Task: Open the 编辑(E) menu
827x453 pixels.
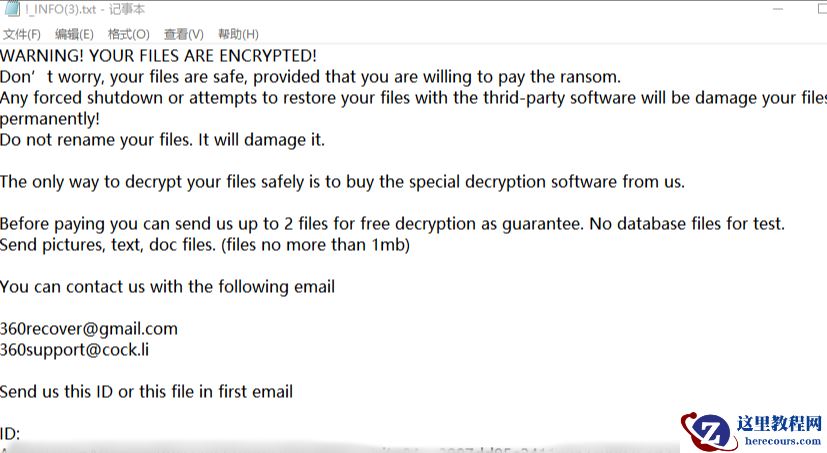Action: click(74, 35)
